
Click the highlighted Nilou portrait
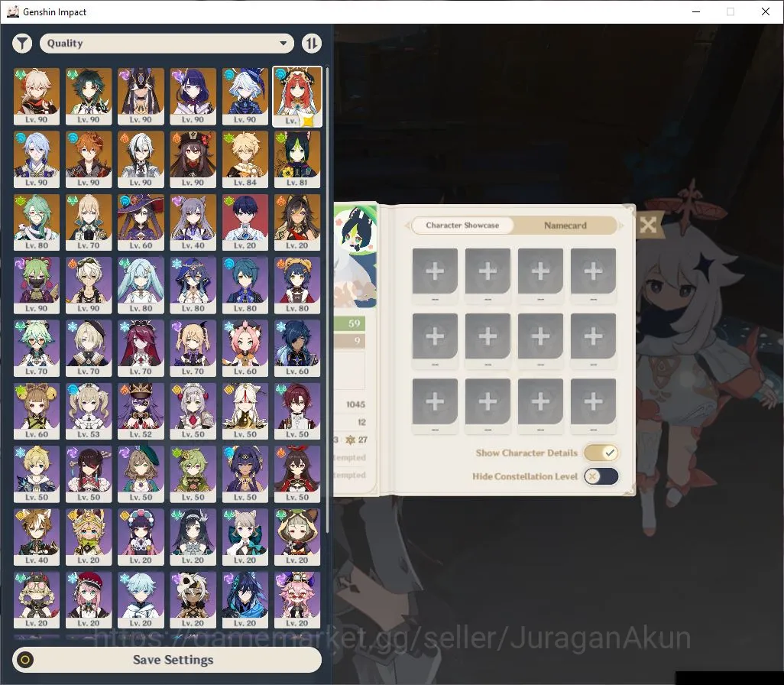[297, 96]
